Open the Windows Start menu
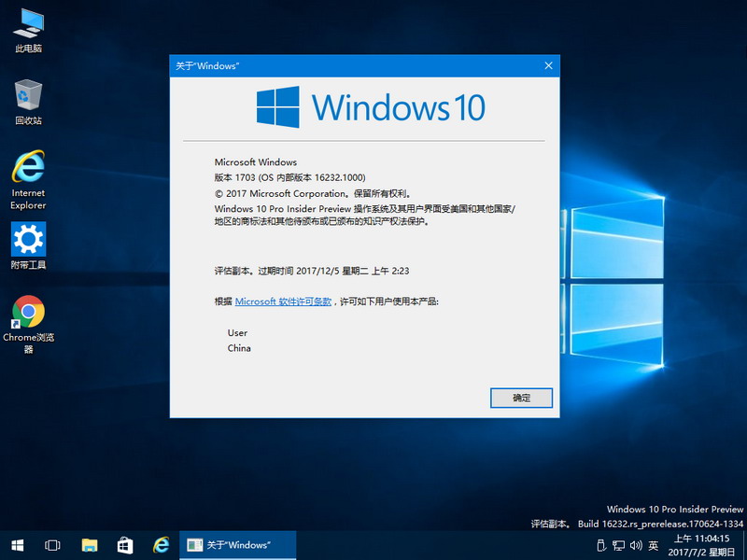The width and height of the screenshot is (747, 560). coord(18,545)
